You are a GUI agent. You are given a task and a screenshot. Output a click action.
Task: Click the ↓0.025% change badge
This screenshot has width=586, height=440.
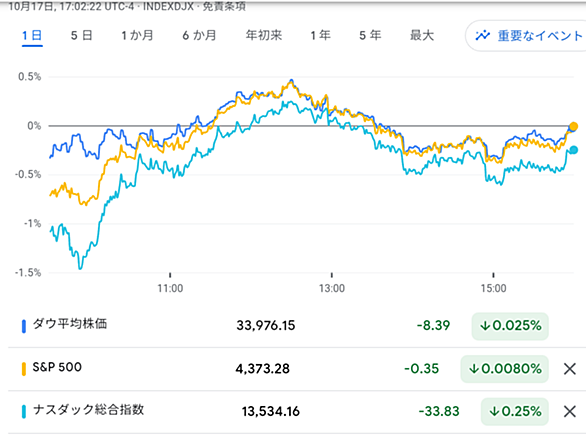click(x=510, y=326)
